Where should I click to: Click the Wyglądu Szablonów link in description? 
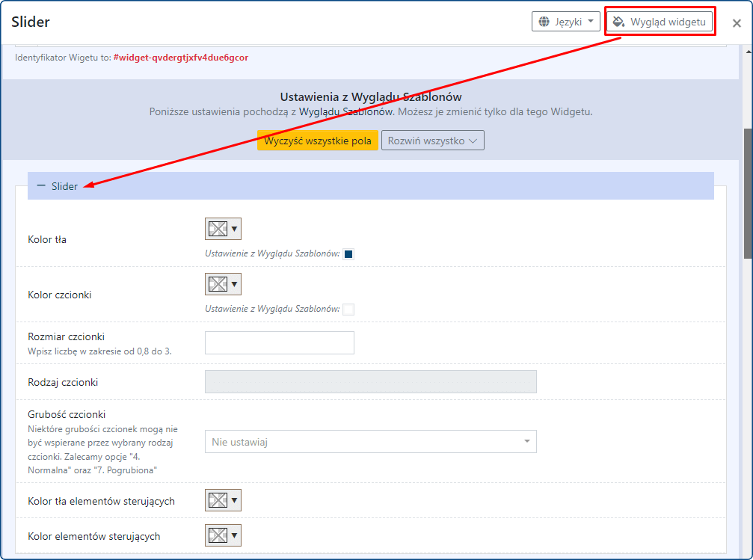tap(345, 112)
